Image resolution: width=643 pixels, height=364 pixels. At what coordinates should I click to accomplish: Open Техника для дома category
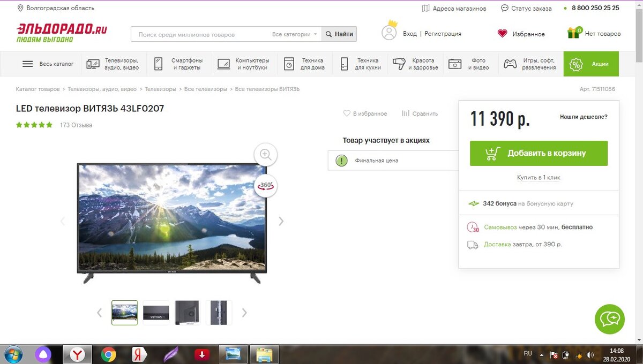304,64
